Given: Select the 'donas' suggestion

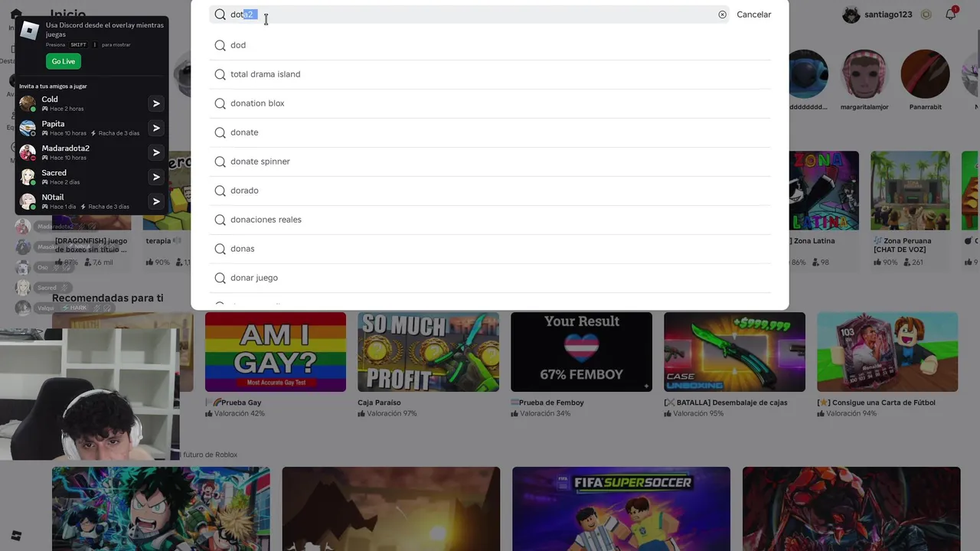Looking at the screenshot, I should [490, 249].
